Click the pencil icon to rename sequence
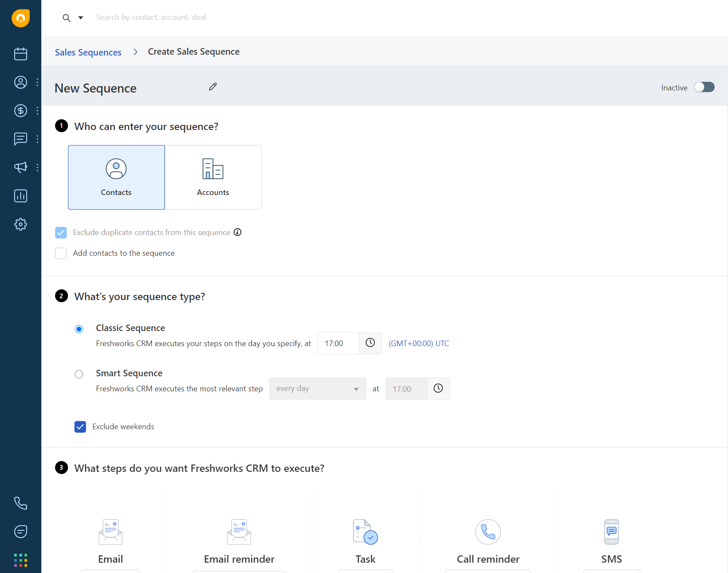 tap(213, 87)
